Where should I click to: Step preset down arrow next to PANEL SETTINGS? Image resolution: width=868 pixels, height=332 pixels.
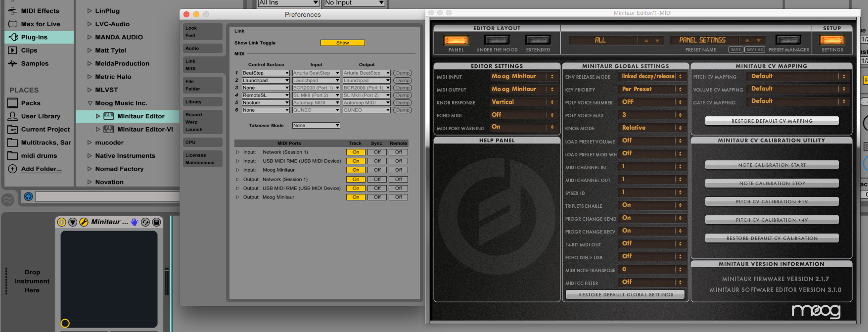coord(758,41)
